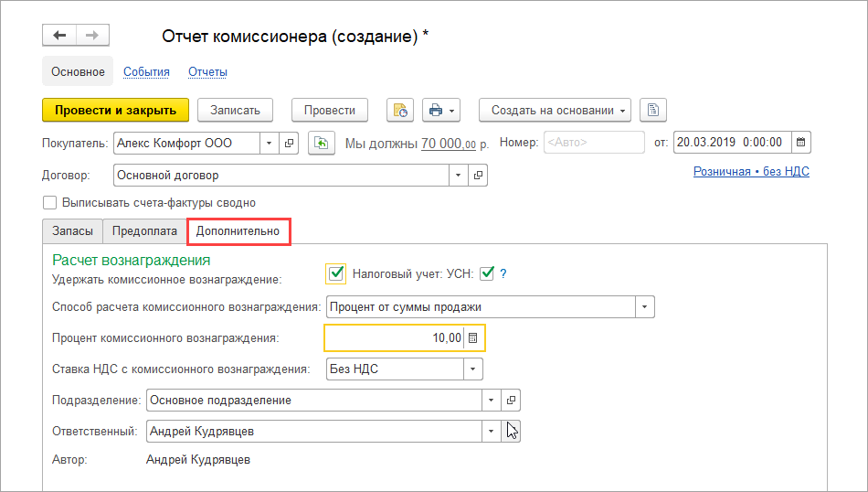Open calculator for commission percent field
This screenshot has width=868, height=492.
click(x=472, y=338)
